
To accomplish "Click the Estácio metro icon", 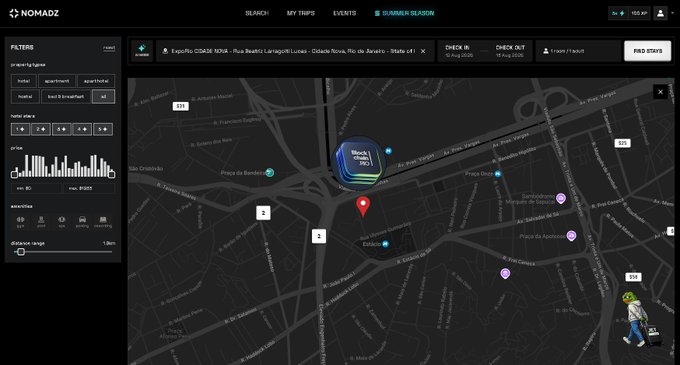I will click(x=385, y=244).
